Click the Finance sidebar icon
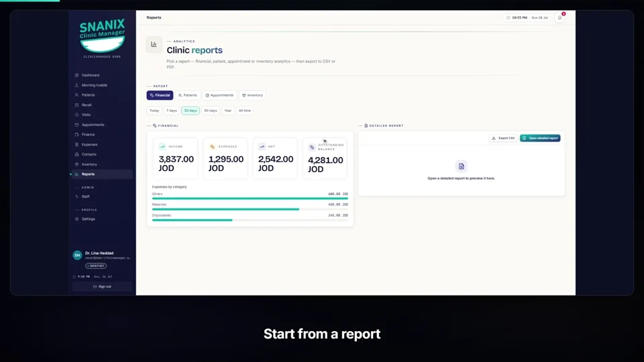This screenshot has height=362, width=644. coord(76,135)
